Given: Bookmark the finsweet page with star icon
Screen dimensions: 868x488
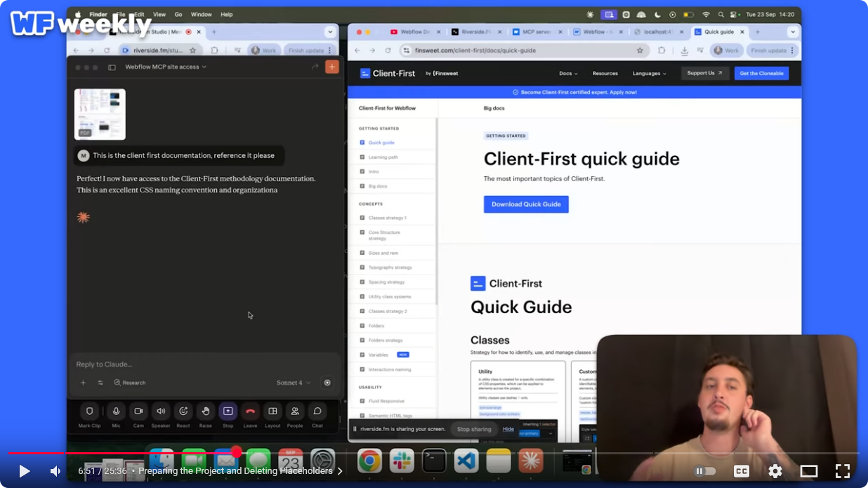Looking at the screenshot, I should pyautogui.click(x=640, y=51).
